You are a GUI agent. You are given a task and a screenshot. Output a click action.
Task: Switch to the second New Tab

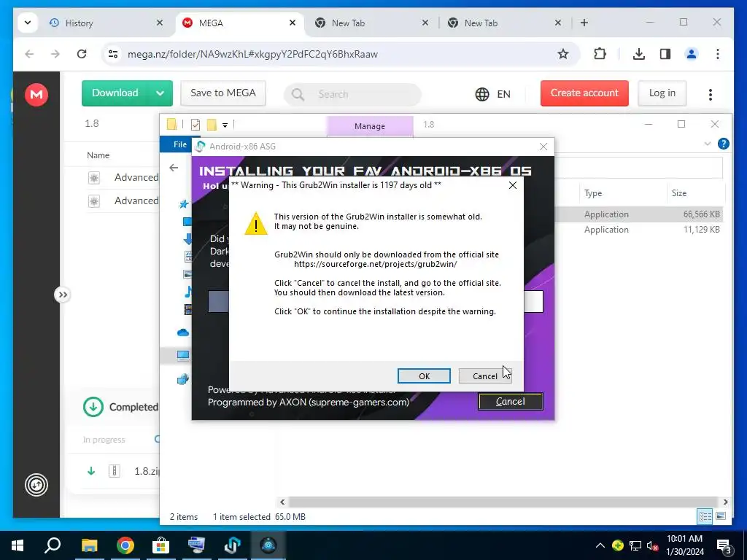[x=504, y=23]
